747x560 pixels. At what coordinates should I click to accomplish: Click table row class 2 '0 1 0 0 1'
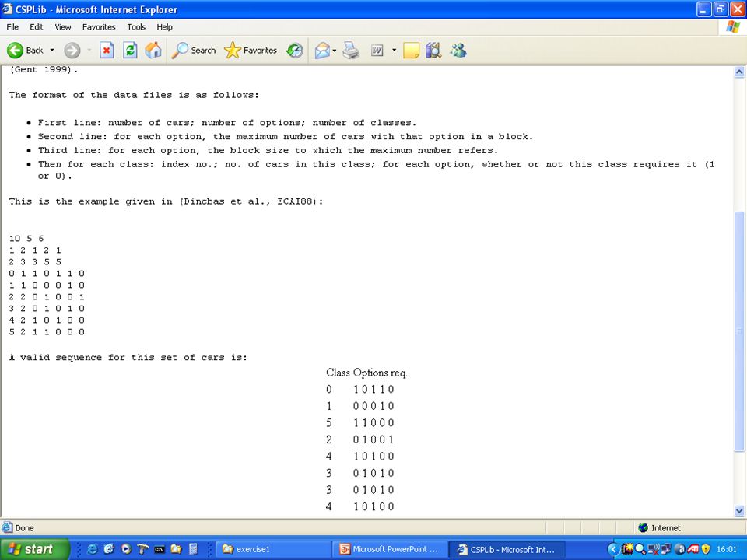(x=360, y=439)
